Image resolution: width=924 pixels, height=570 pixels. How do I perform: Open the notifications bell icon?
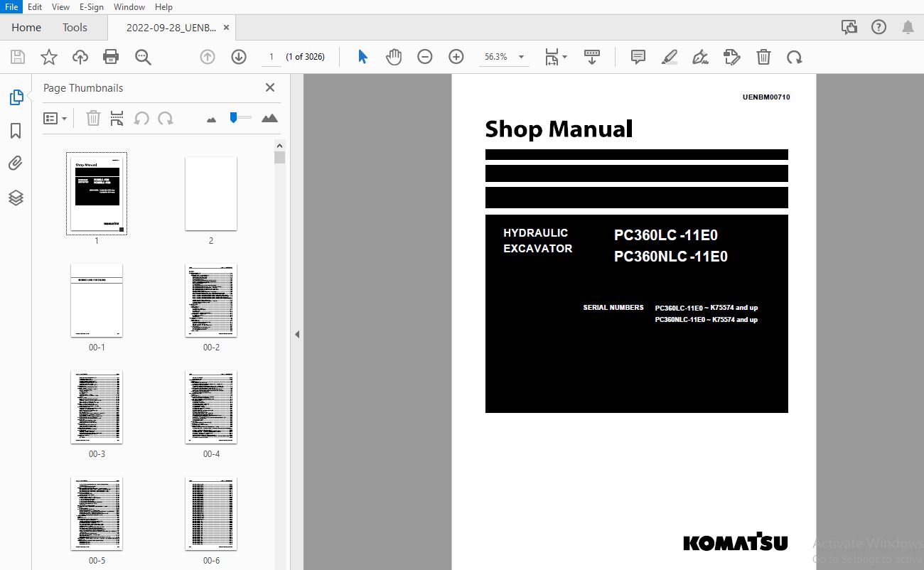point(908,28)
